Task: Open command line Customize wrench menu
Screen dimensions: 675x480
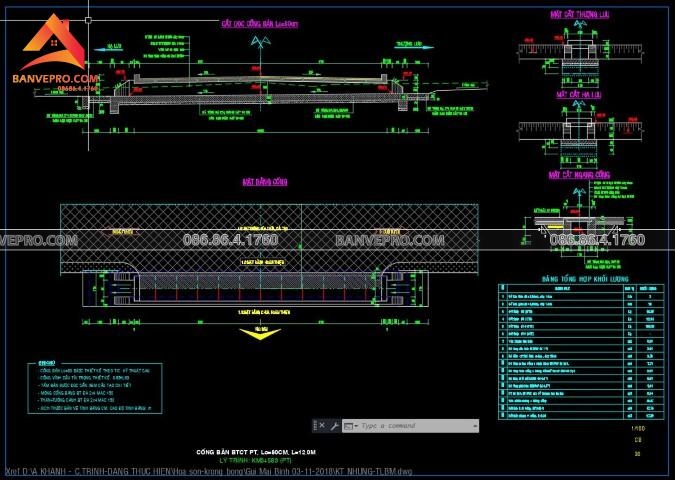Action: (x=334, y=426)
